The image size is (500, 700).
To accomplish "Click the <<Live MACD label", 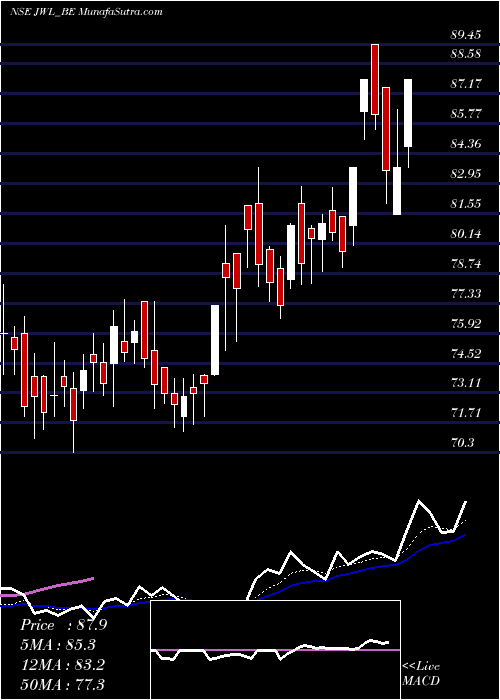I will pyautogui.click(x=421, y=673).
